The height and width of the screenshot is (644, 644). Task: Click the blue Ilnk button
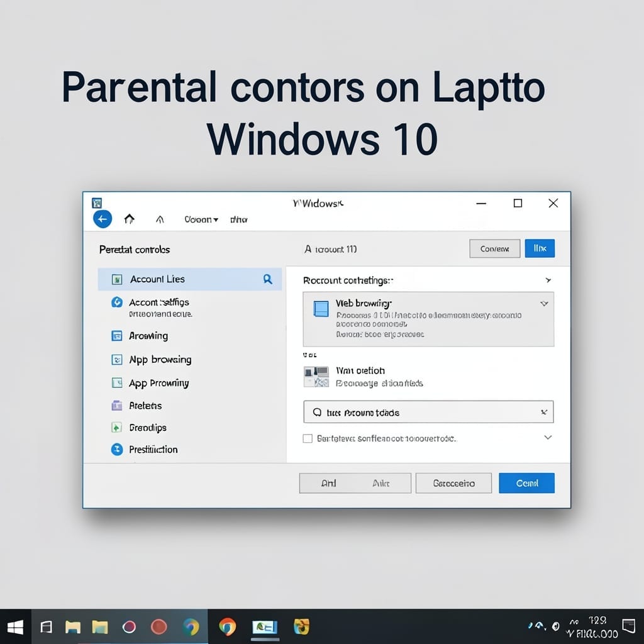tap(540, 248)
